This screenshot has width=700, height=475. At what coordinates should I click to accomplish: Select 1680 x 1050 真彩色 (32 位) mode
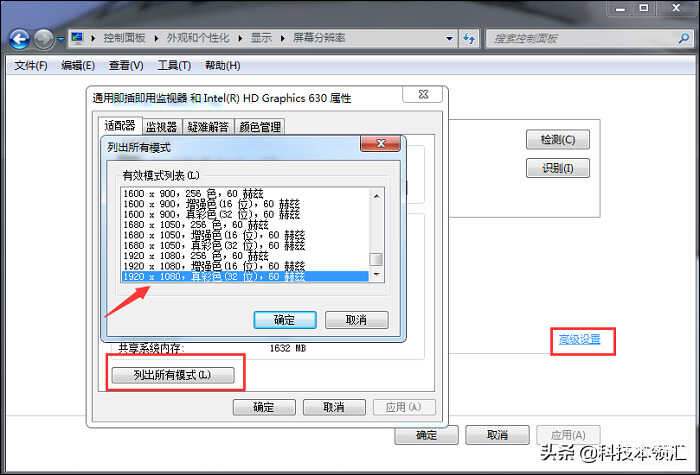245,246
